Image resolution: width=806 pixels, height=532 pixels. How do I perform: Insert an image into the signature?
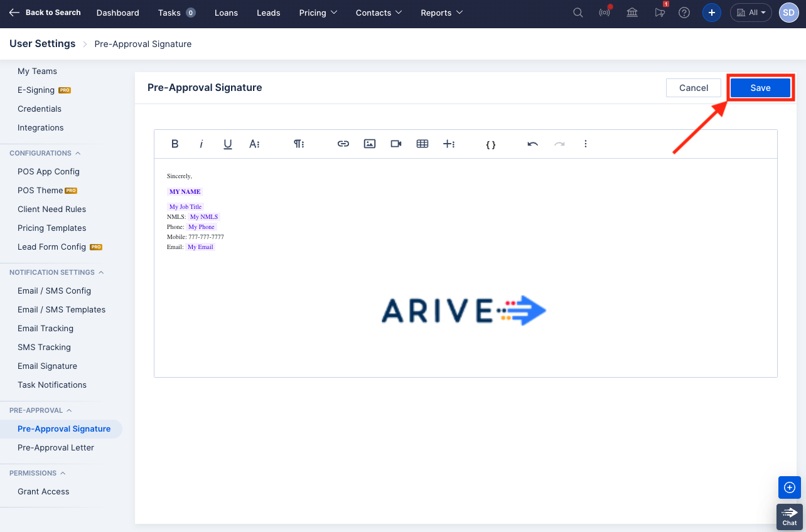[370, 144]
